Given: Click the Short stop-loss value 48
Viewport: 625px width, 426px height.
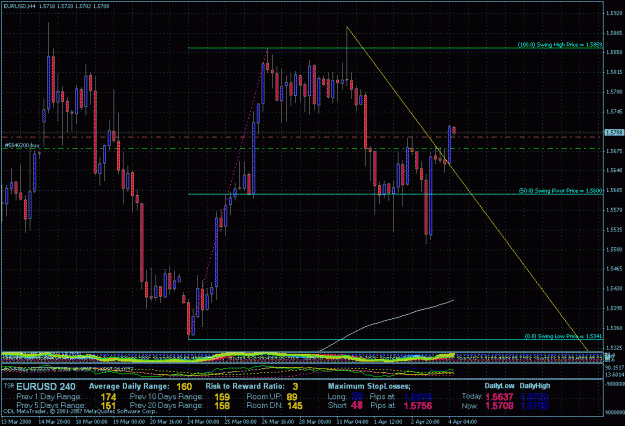Looking at the screenshot, I should pos(357,406).
